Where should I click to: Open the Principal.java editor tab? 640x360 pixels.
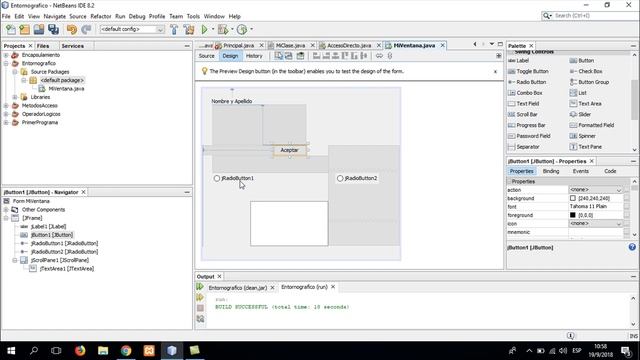tap(238, 45)
